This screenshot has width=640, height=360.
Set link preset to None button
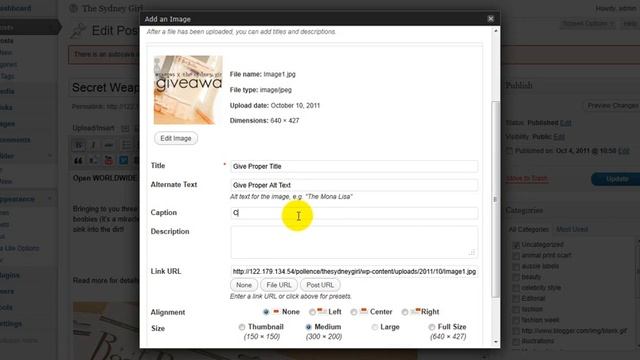(x=244, y=285)
